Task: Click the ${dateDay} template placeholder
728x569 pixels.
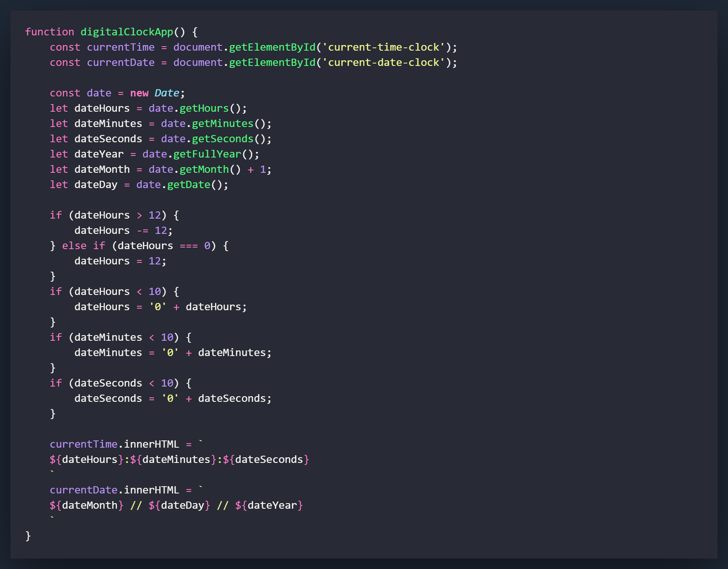Action: [x=180, y=506]
